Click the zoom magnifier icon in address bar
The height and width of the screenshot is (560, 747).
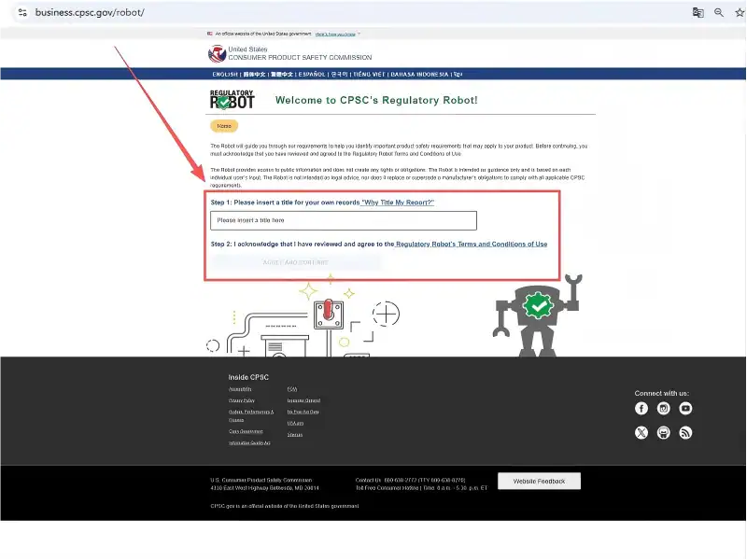(719, 13)
